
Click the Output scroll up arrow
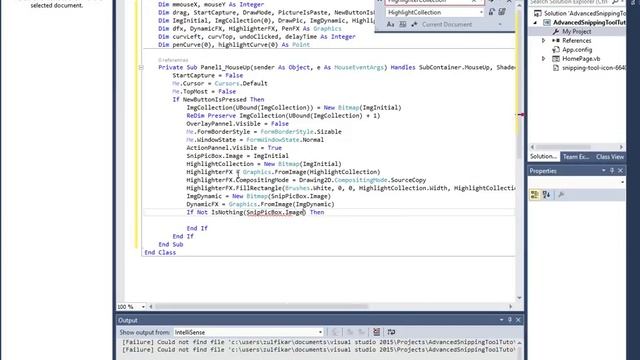pyautogui.click(x=519, y=342)
